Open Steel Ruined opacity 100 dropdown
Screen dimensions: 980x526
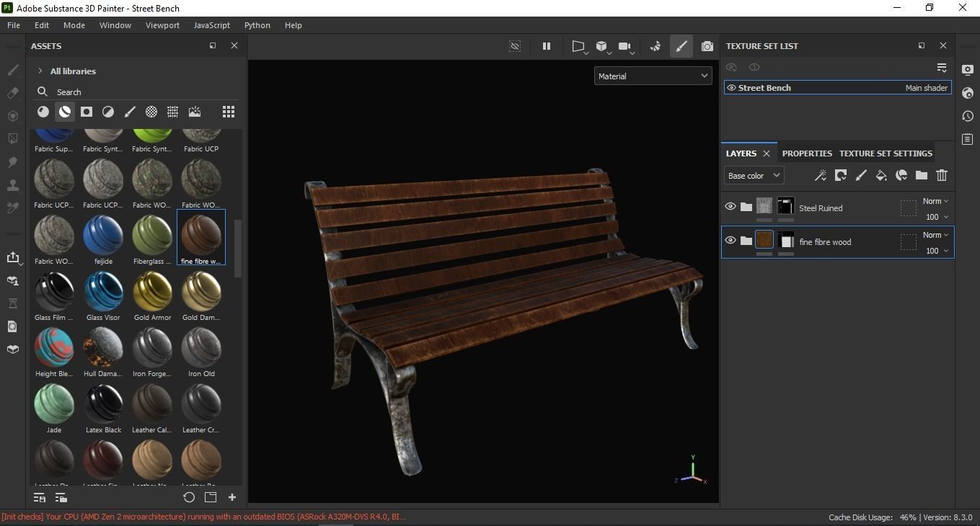(937, 217)
